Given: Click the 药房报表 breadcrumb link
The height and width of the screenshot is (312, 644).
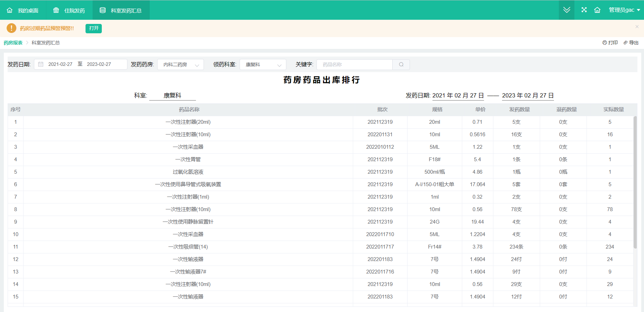Looking at the screenshot, I should pos(13,43).
